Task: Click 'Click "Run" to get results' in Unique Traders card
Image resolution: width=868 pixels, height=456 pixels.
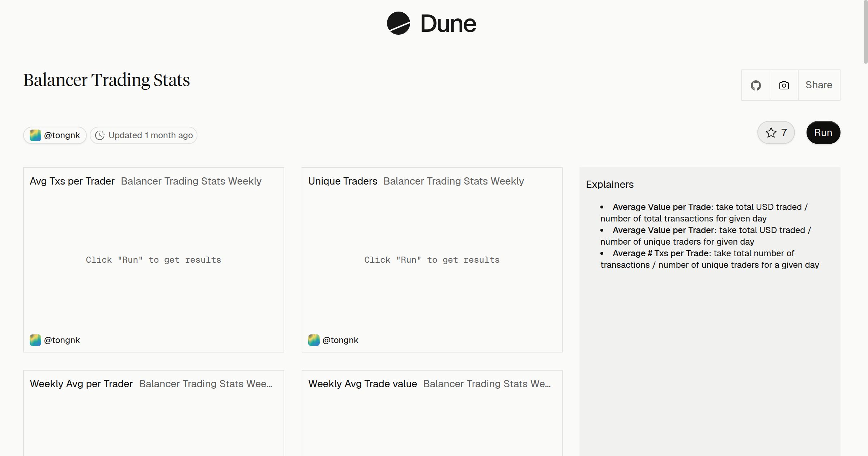Action: click(432, 260)
